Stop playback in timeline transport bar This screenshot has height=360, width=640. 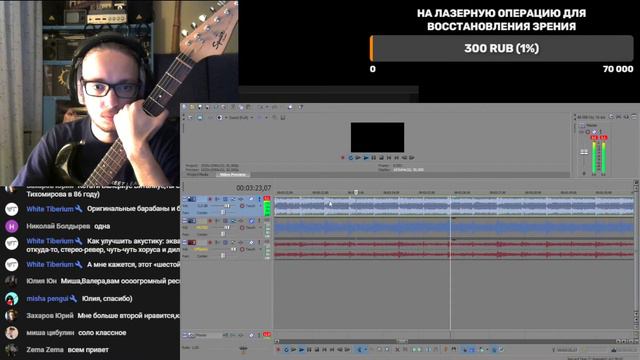click(317, 349)
